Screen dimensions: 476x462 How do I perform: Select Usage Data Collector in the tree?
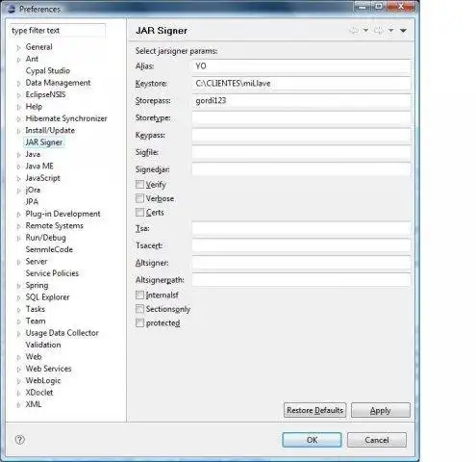62,333
